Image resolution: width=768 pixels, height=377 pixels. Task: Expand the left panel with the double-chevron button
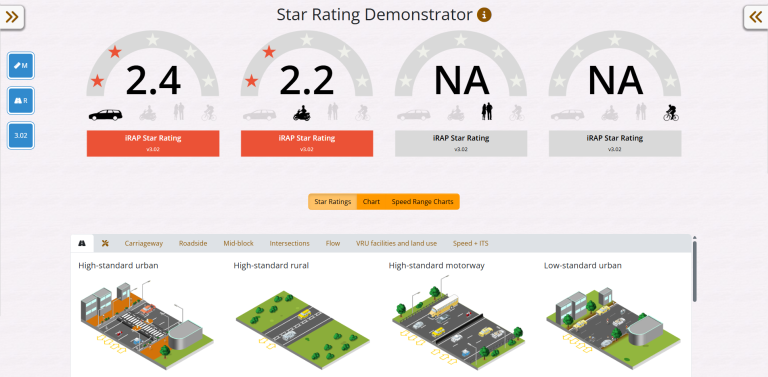pos(12,17)
